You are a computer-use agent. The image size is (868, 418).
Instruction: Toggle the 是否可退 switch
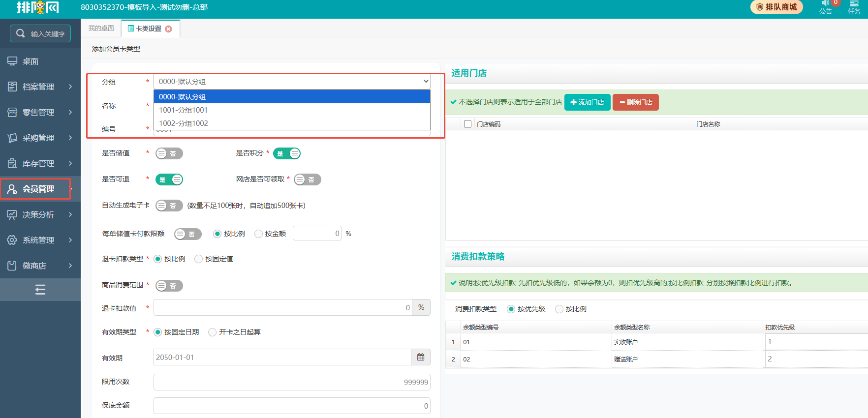tap(169, 179)
